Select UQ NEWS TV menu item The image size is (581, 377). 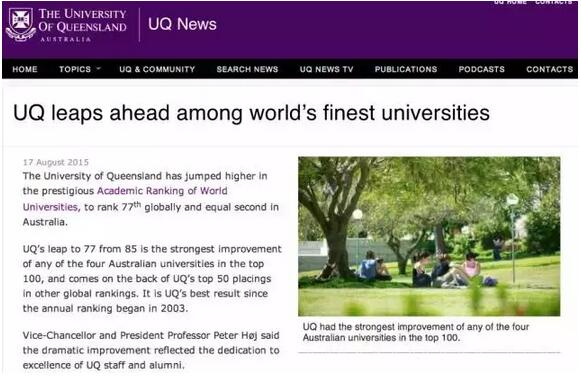pyautogui.click(x=326, y=69)
